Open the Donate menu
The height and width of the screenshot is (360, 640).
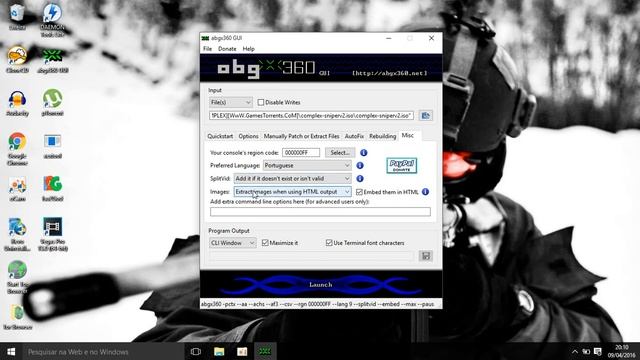point(227,49)
